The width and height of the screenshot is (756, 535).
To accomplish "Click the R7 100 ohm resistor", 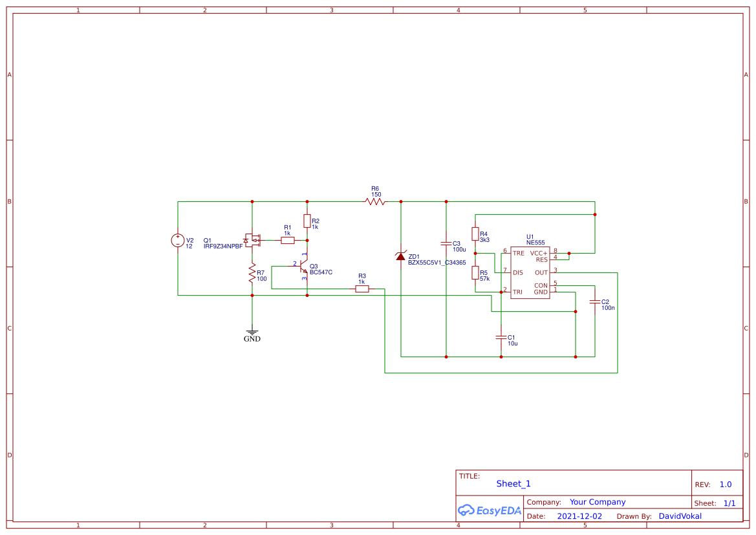I will pos(252,275).
